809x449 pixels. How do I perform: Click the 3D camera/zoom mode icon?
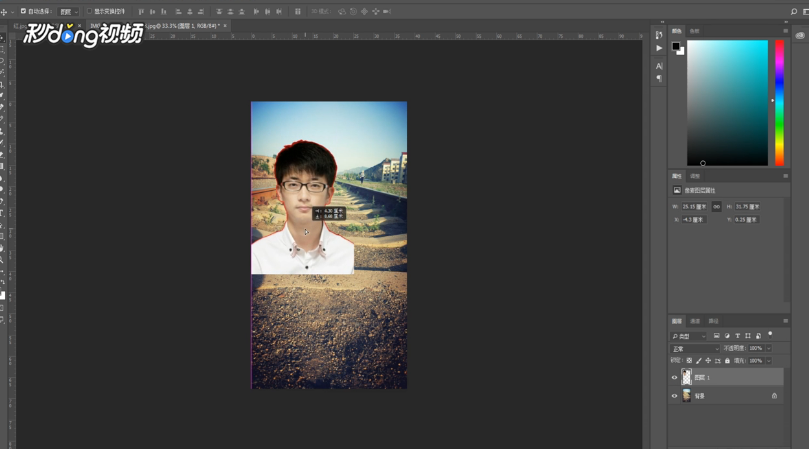pyautogui.click(x=387, y=11)
